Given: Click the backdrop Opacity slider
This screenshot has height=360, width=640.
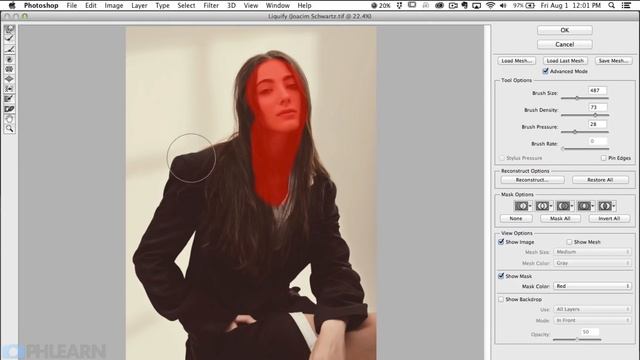Looking at the screenshot, I should 577,339.
